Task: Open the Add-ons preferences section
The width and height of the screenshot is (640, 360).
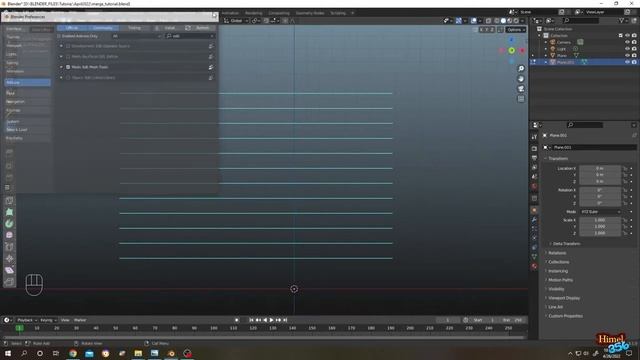Action: [27, 82]
